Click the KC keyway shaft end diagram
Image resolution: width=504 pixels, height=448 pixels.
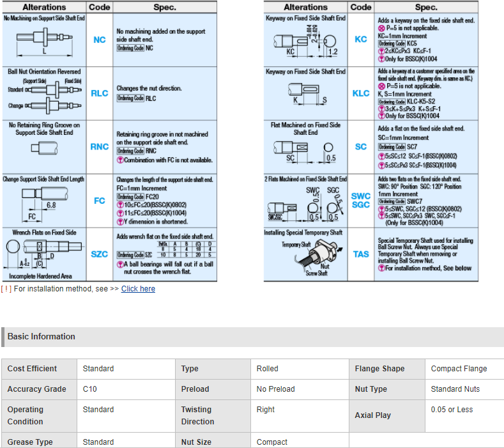click(x=305, y=42)
